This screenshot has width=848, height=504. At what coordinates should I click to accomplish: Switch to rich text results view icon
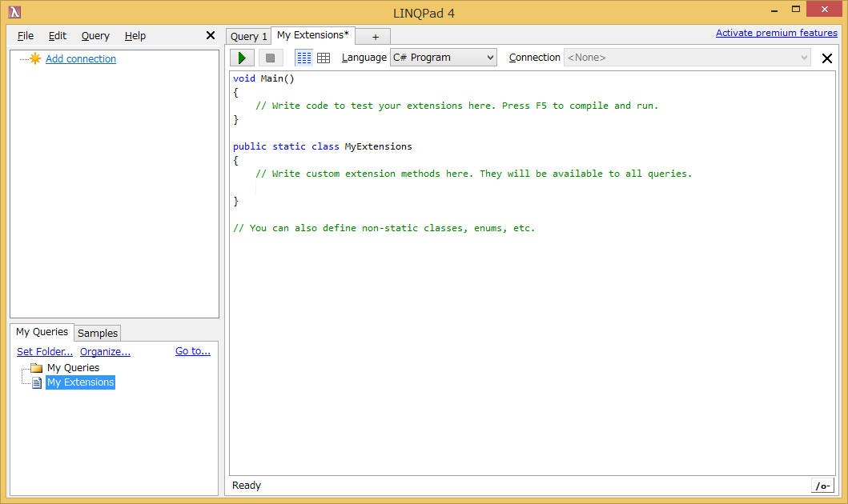pyautogui.click(x=303, y=58)
